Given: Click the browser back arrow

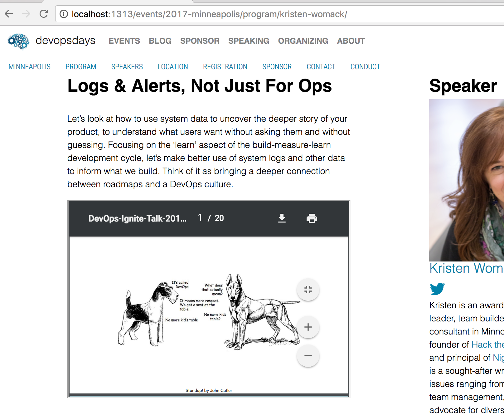Looking at the screenshot, I should 9,14.
